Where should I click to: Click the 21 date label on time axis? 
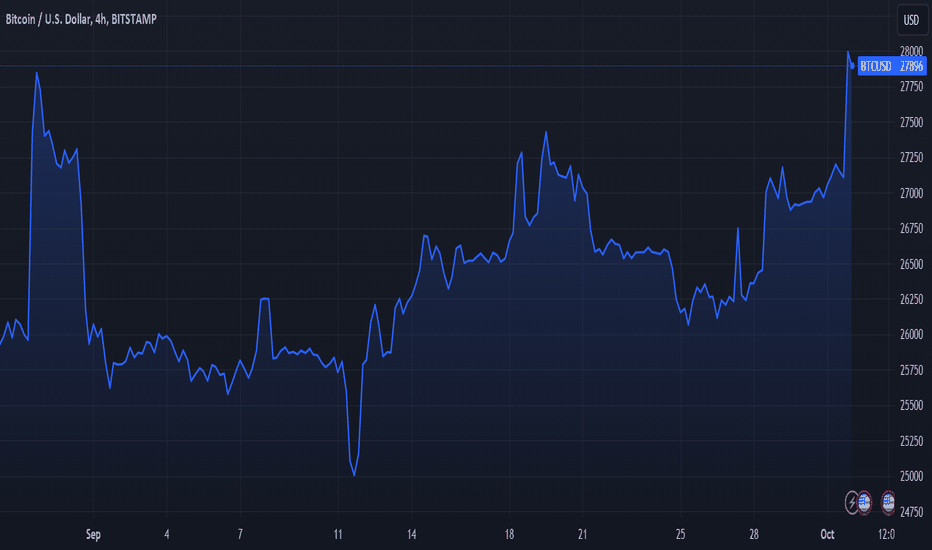coord(582,535)
